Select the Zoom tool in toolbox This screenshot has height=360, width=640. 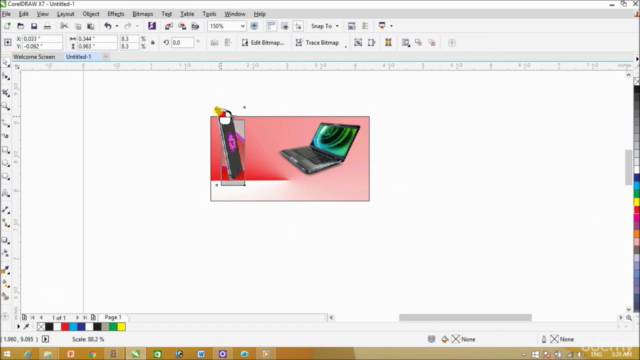pos(6,107)
